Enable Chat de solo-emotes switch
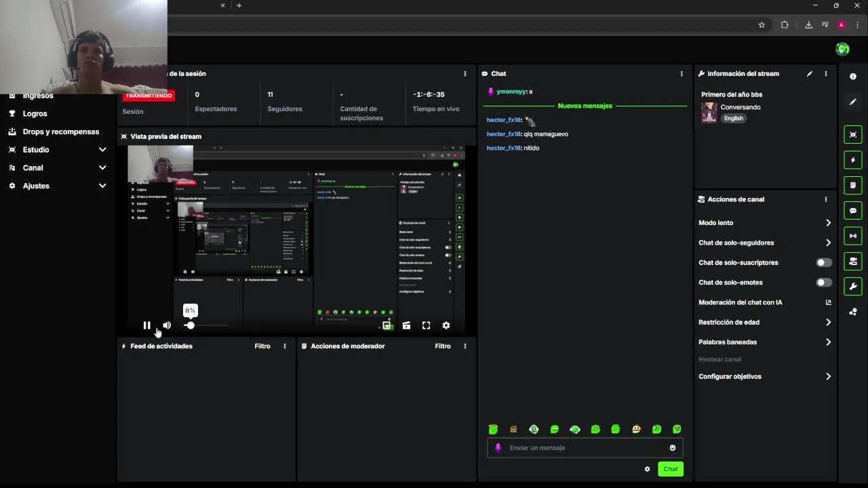Viewport: 868px width, 488px height. coord(824,282)
